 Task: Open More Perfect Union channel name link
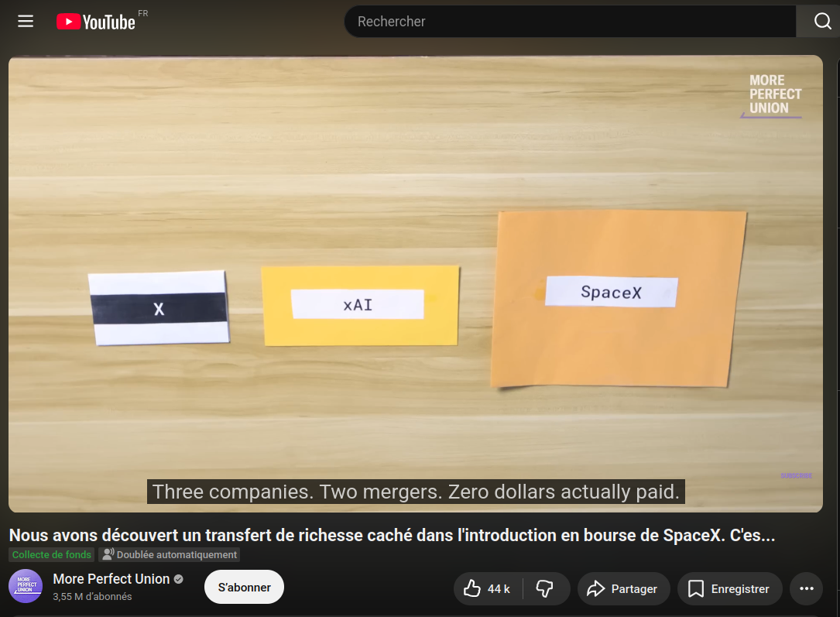[x=111, y=579]
